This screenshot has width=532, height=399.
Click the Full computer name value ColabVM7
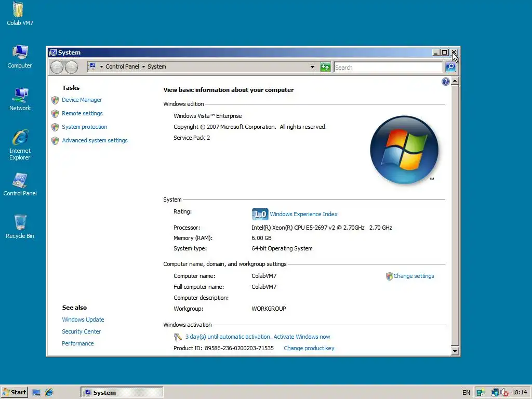pyautogui.click(x=264, y=287)
